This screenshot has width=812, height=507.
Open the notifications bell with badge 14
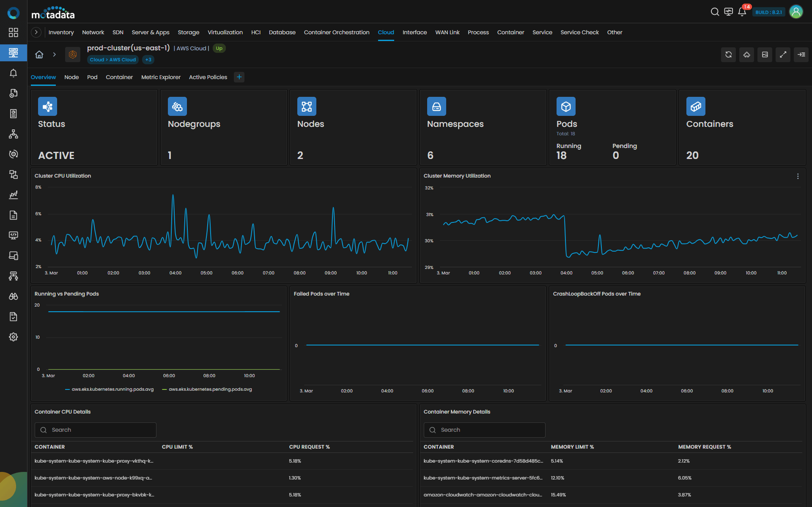[x=742, y=12]
